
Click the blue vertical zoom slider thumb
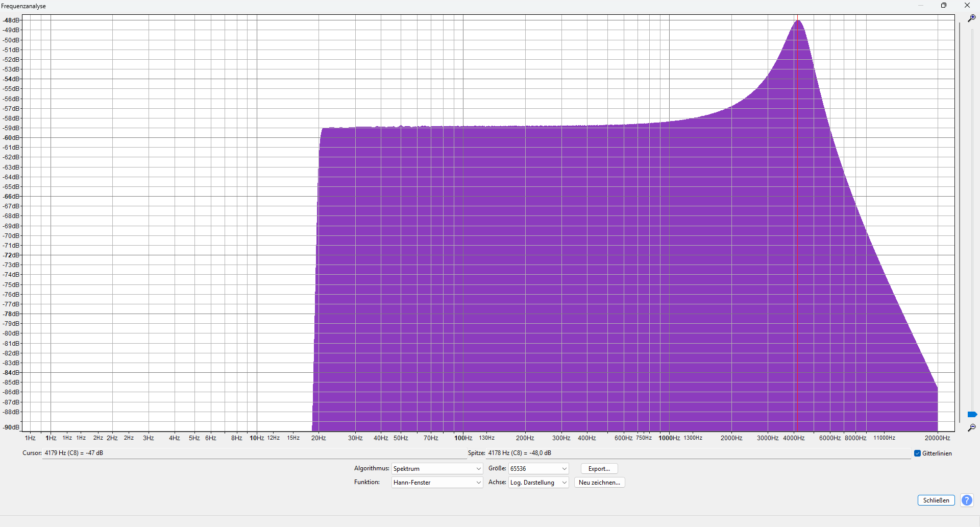[x=972, y=414]
